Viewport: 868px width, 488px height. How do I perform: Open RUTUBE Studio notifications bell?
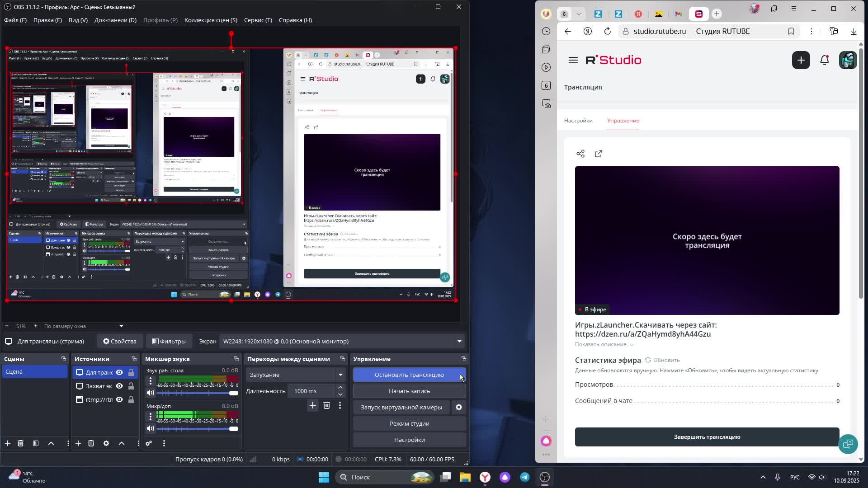825,60
